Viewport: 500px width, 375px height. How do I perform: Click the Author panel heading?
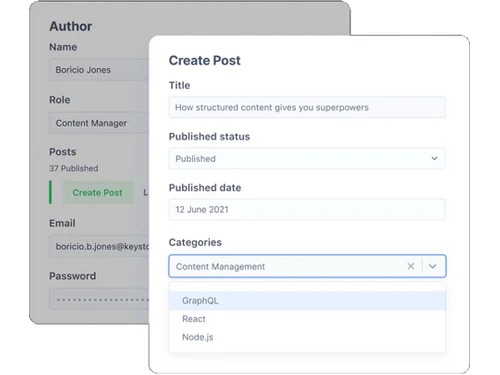point(71,26)
